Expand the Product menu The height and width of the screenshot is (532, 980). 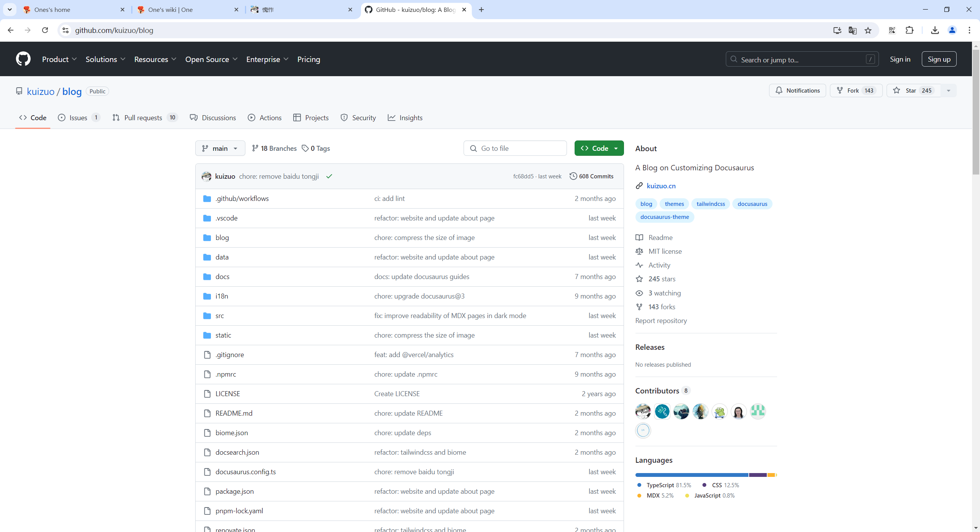(59, 59)
